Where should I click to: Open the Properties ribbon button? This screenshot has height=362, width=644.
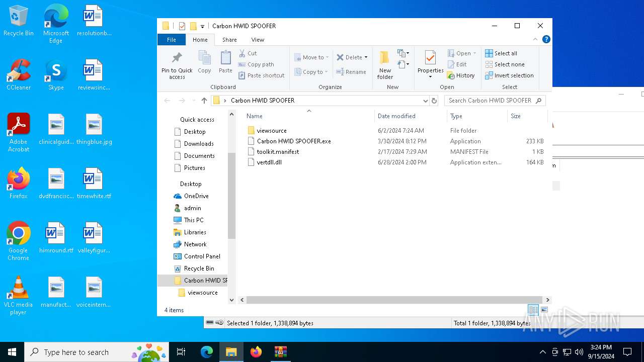(x=430, y=65)
